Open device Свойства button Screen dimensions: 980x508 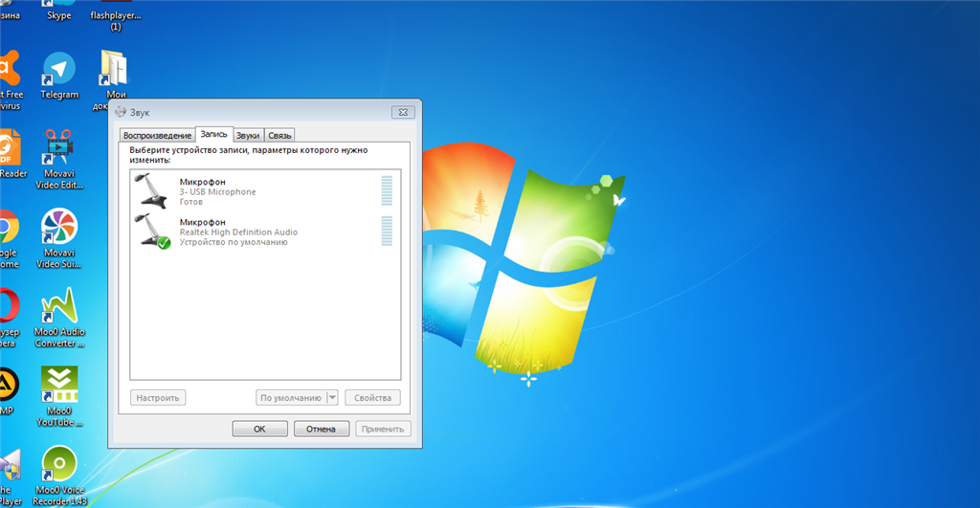pos(372,397)
